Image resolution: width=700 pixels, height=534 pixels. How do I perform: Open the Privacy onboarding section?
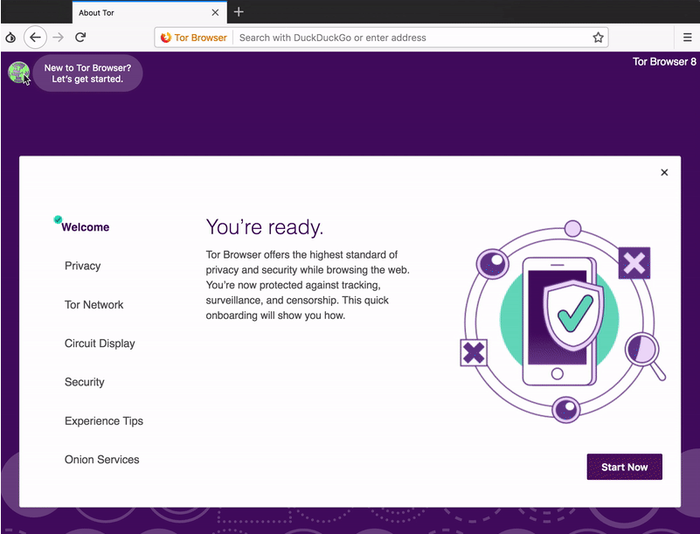tap(83, 266)
